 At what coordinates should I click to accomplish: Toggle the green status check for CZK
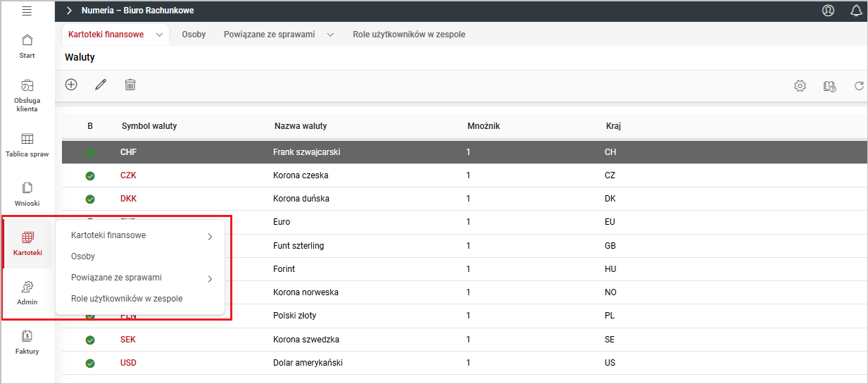click(90, 175)
